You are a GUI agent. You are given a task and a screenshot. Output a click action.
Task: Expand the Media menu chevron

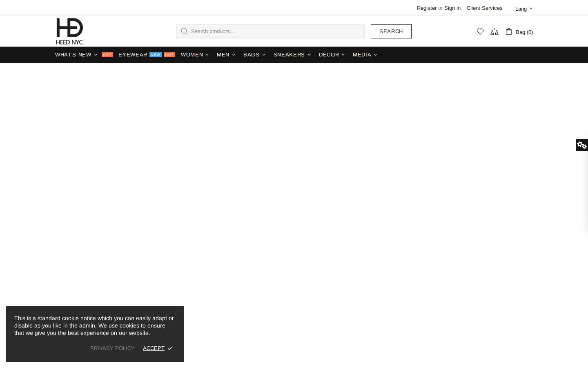(375, 55)
